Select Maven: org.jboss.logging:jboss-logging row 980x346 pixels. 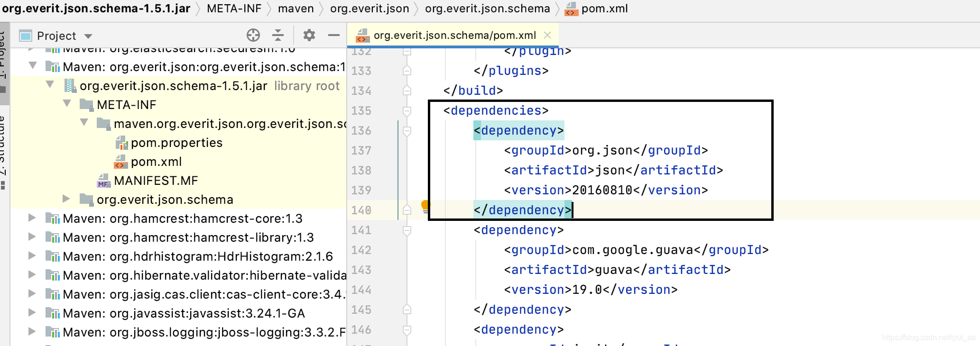click(178, 332)
